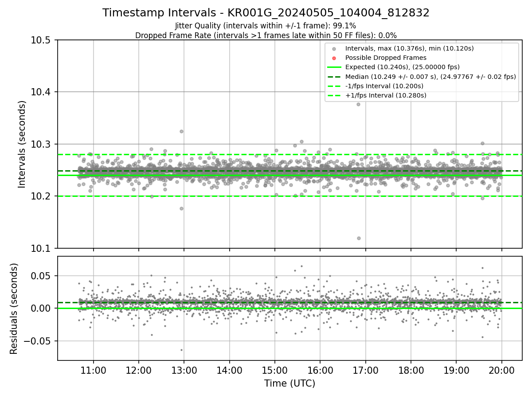Click legend entry '+1/fps Interval (10.280s)'
Screen dimensions: 532x399
pos(386,95)
